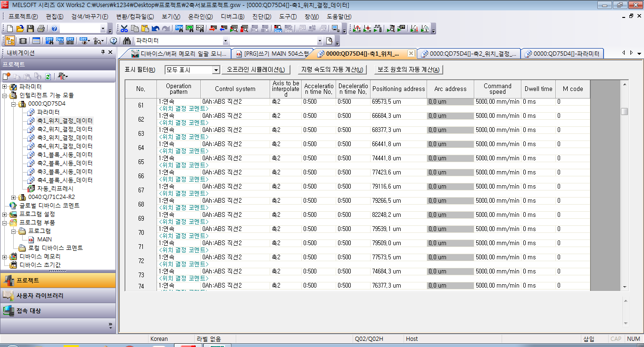
Task: Expand the 디바이스 메모리 node
Action: click(5, 256)
